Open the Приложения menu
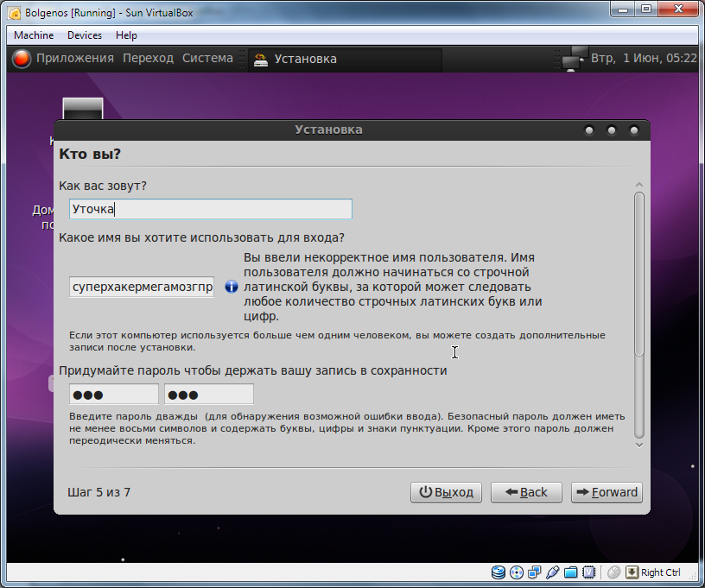 pyautogui.click(x=75, y=59)
